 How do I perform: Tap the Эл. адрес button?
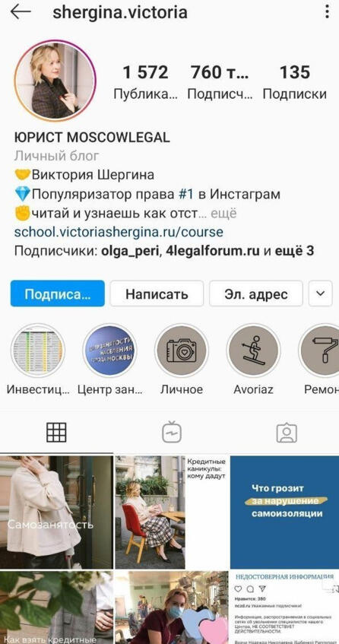tap(256, 293)
